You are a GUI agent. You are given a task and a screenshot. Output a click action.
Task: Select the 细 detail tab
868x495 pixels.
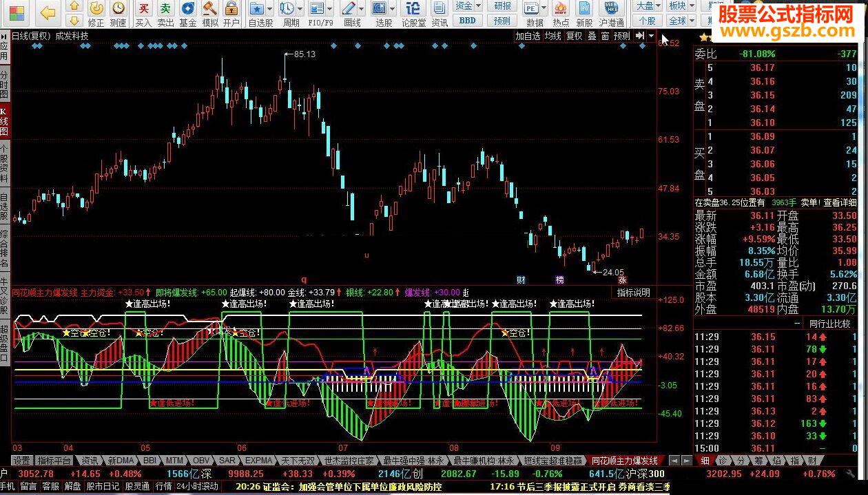click(705, 461)
